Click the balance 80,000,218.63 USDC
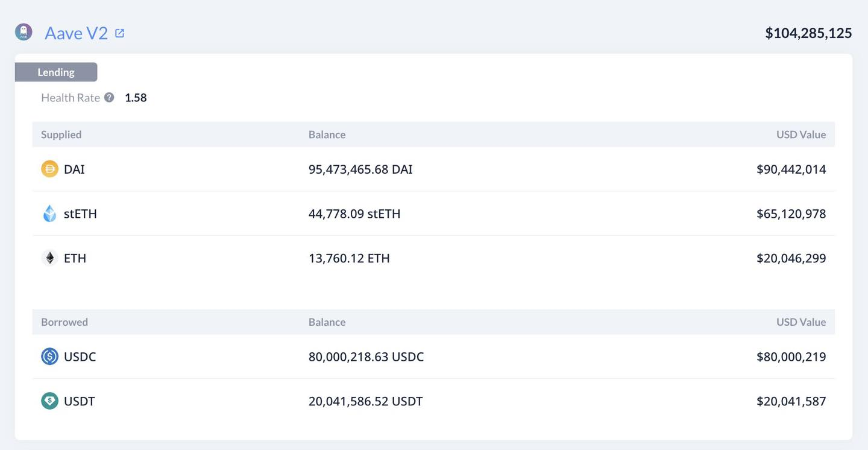 366,357
